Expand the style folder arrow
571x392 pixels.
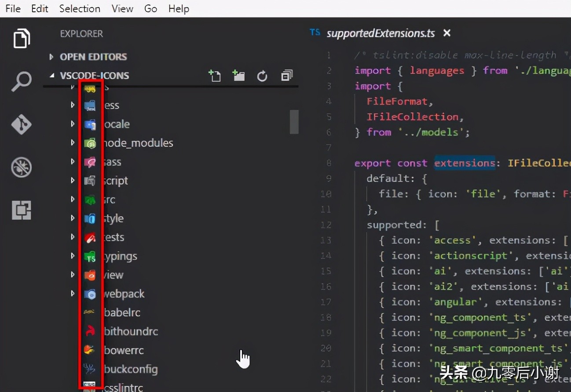pos(73,218)
